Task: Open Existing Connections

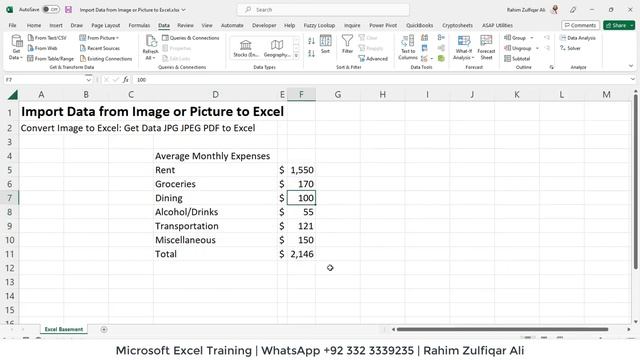Action: (106, 59)
